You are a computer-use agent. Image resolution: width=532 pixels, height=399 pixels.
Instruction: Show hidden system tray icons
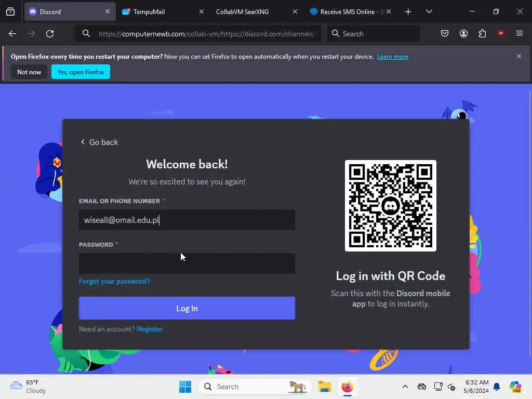pos(405,387)
